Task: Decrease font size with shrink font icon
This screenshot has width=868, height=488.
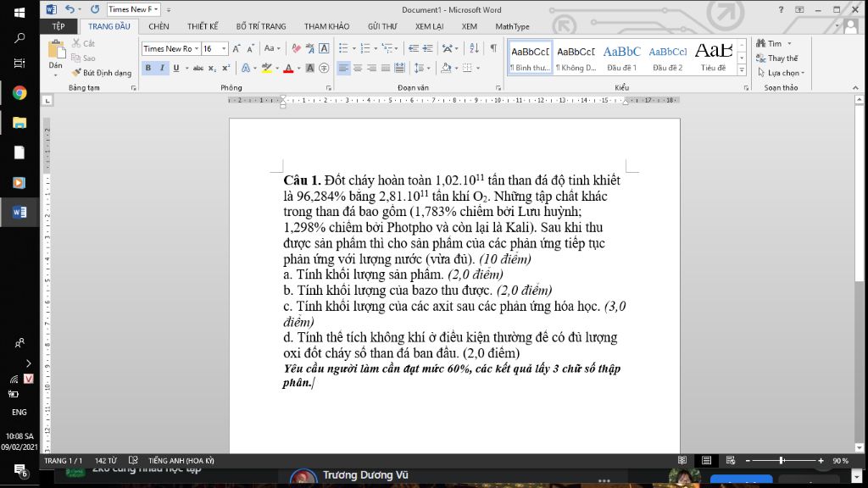Action: click(250, 48)
